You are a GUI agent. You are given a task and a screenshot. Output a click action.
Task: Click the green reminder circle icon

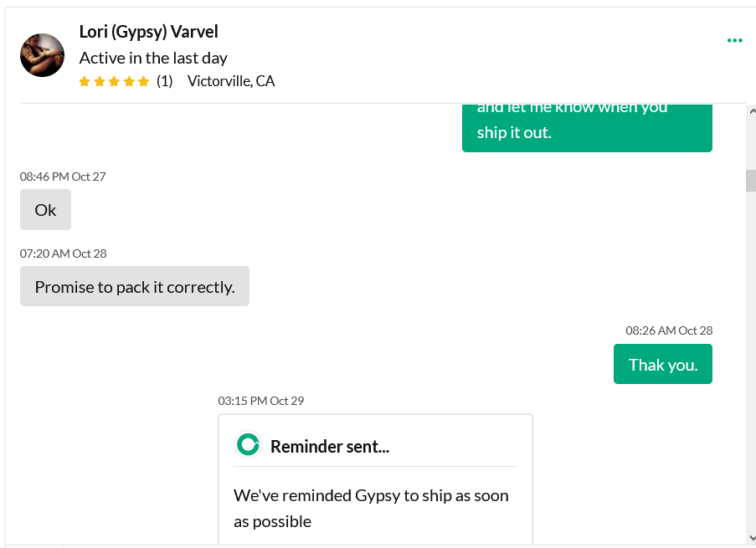pyautogui.click(x=248, y=444)
